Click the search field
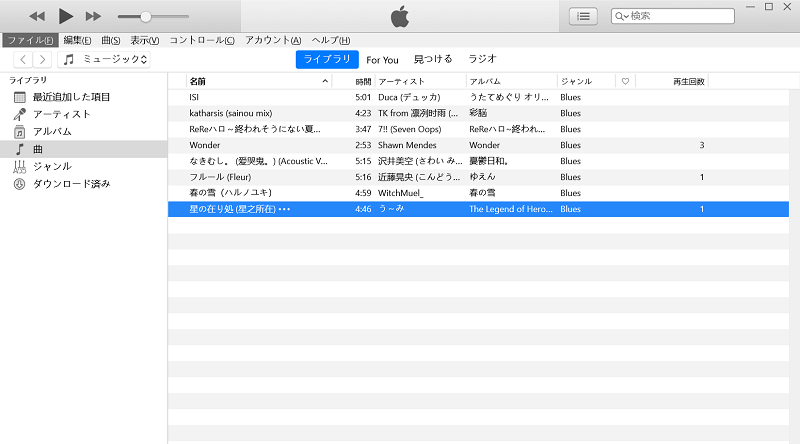 coord(672,16)
